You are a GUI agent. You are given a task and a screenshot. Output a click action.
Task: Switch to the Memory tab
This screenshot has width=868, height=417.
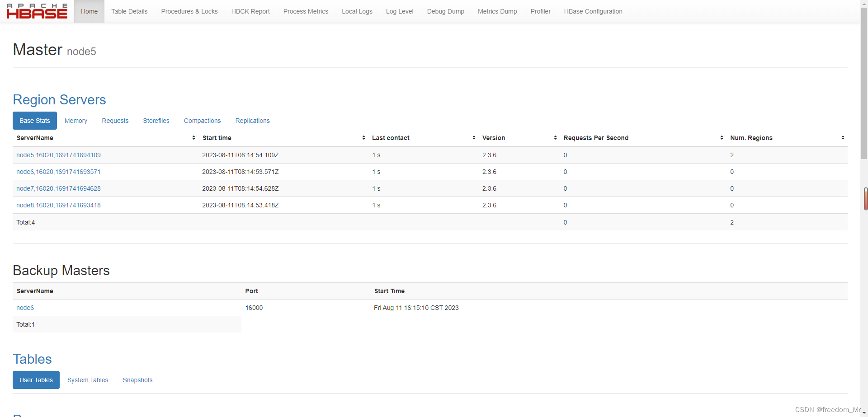(x=76, y=121)
